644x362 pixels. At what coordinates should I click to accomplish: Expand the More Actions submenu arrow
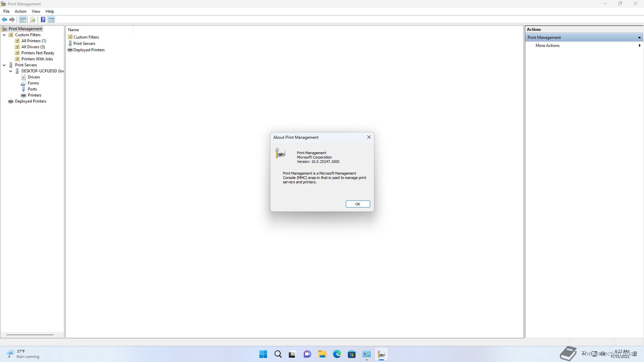click(x=639, y=46)
